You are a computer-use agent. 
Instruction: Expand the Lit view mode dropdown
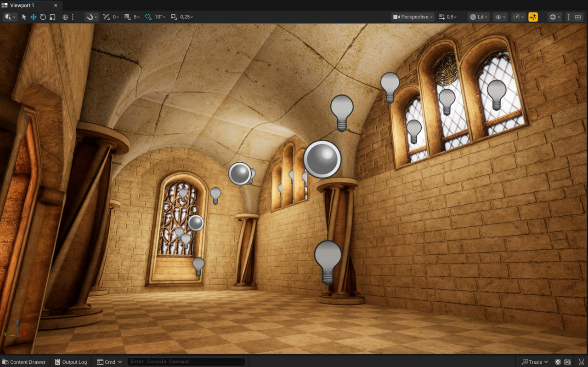[x=478, y=17]
